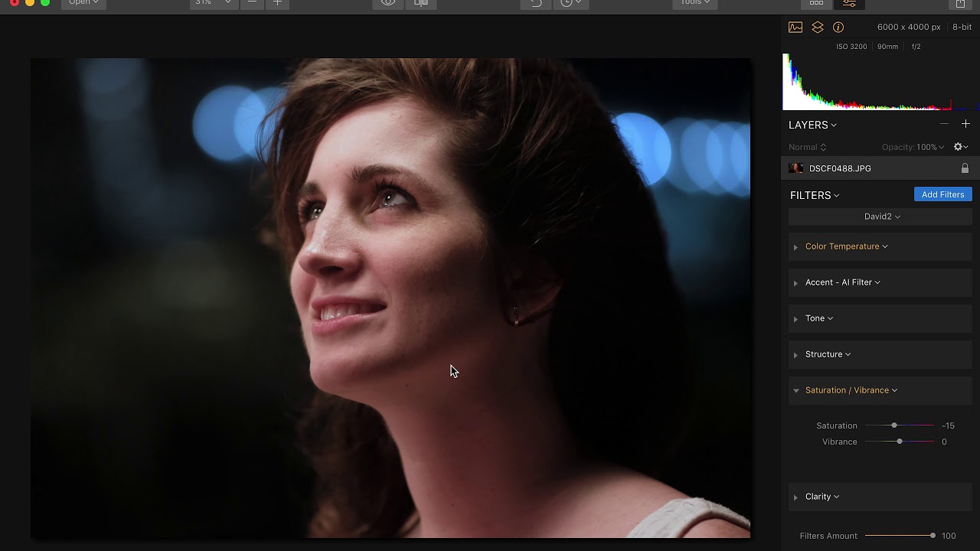Open the FILTERS section dropdown
Screen dimensions: 980x551
pos(815,195)
